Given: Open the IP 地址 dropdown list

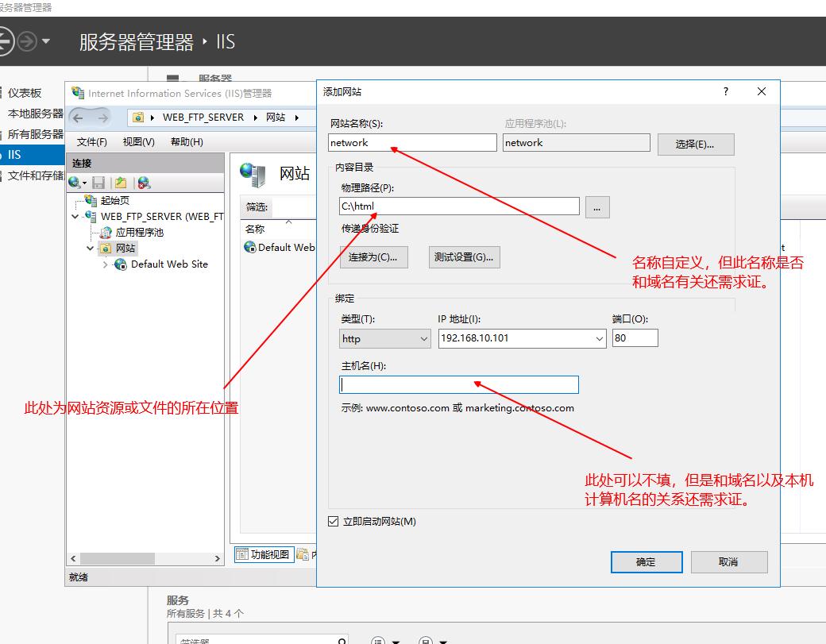Looking at the screenshot, I should click(598, 337).
